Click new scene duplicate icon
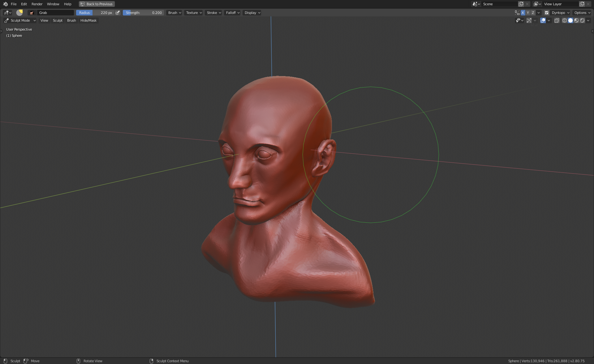The width and height of the screenshot is (594, 364). (521, 4)
